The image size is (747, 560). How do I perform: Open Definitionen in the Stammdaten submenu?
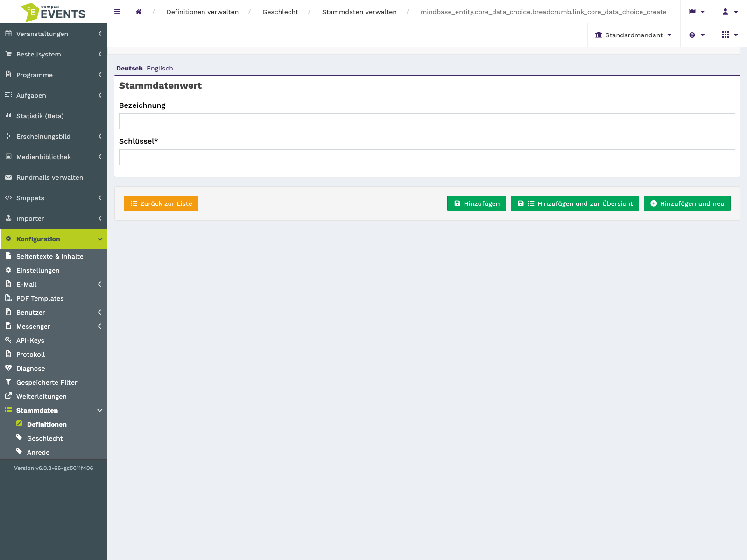(x=47, y=424)
